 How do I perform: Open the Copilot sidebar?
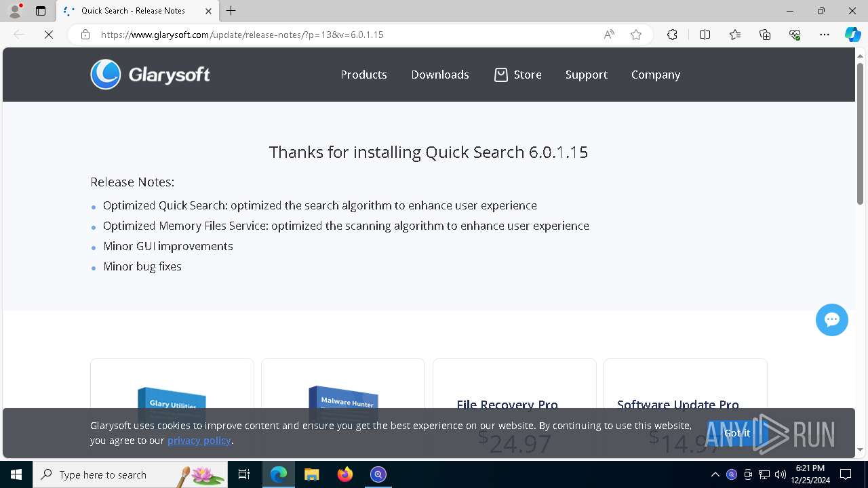tap(852, 35)
